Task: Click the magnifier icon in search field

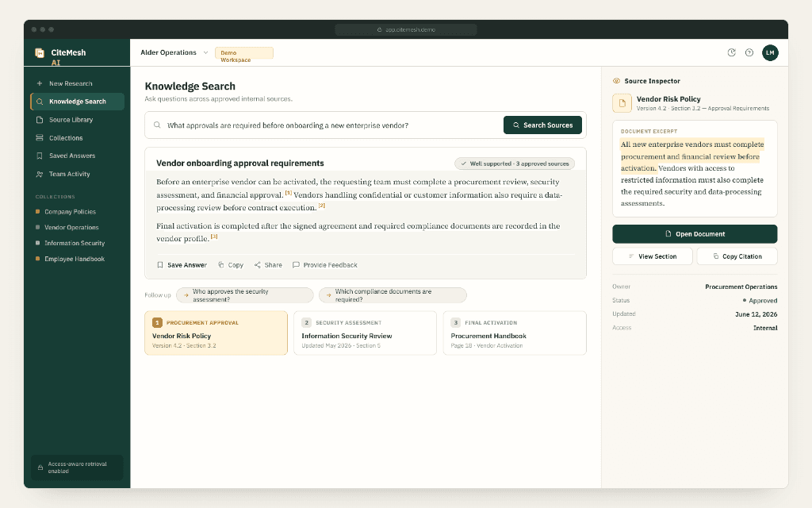Action: [x=157, y=125]
